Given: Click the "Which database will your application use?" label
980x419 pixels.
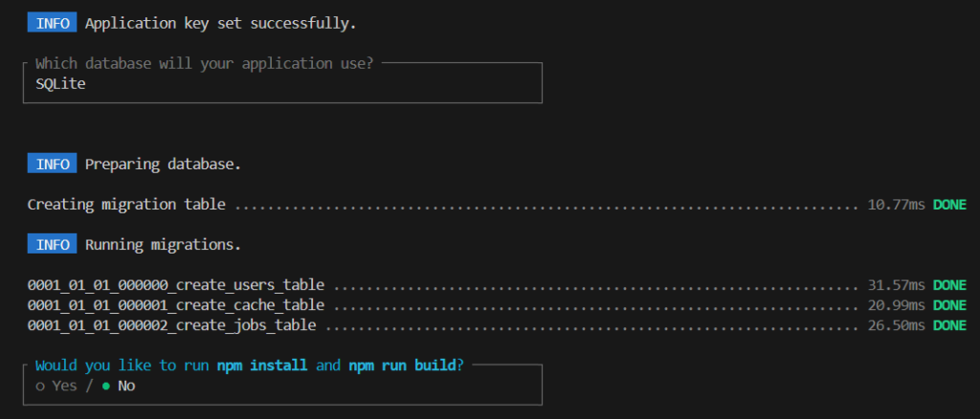Looking at the screenshot, I should coord(204,63).
